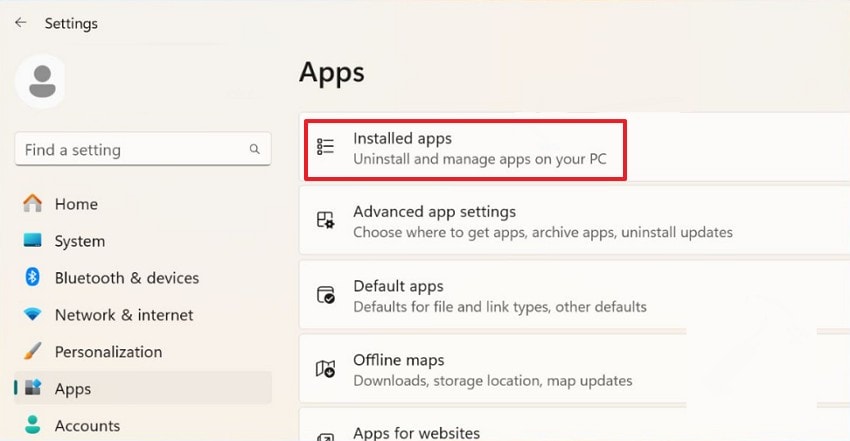850x441 pixels.
Task: Click the Bluetooth icon in the sidebar
Action: pyautogui.click(x=33, y=277)
